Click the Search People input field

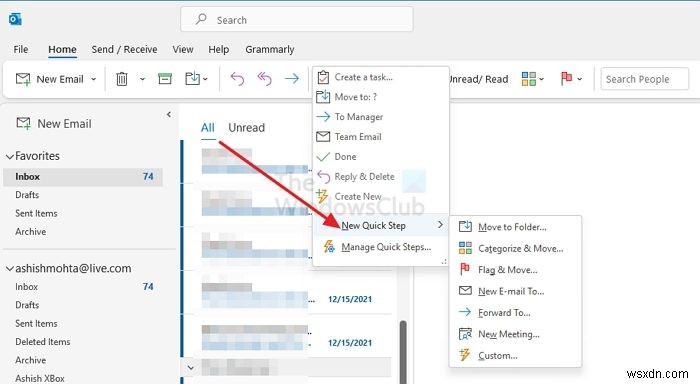coord(644,79)
